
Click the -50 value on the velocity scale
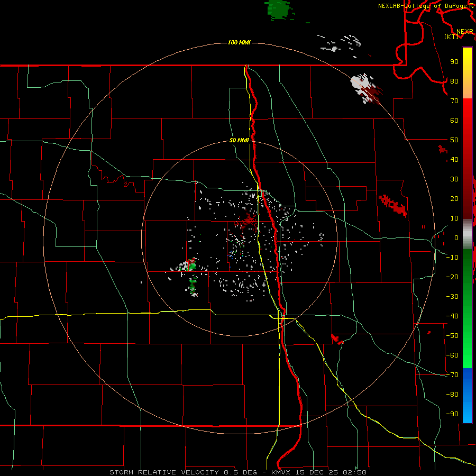click(452, 336)
